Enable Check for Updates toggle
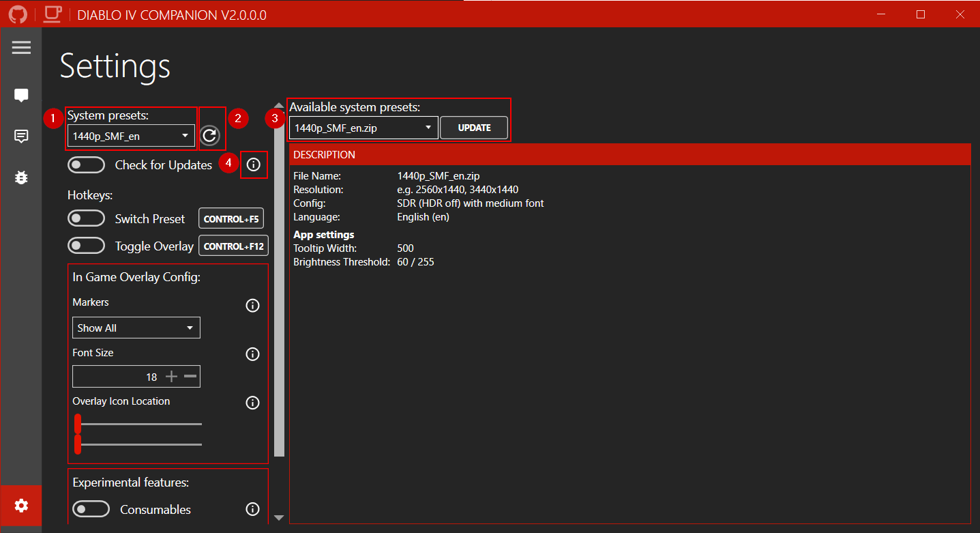Image resolution: width=980 pixels, height=533 pixels. (x=87, y=165)
